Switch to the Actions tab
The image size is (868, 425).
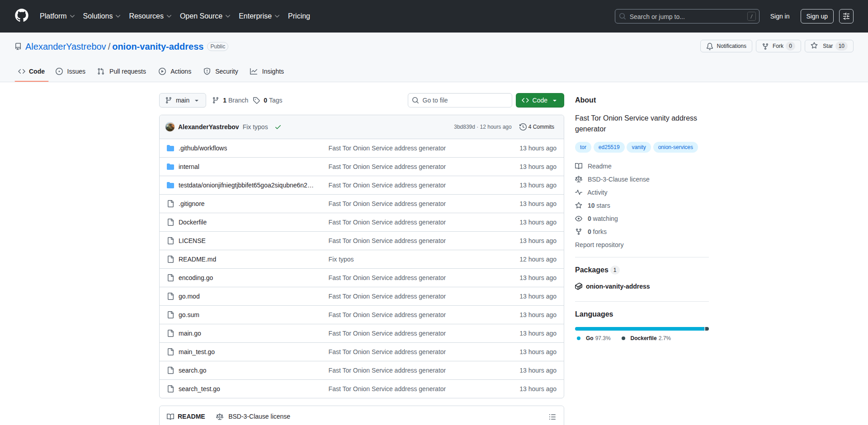[175, 71]
